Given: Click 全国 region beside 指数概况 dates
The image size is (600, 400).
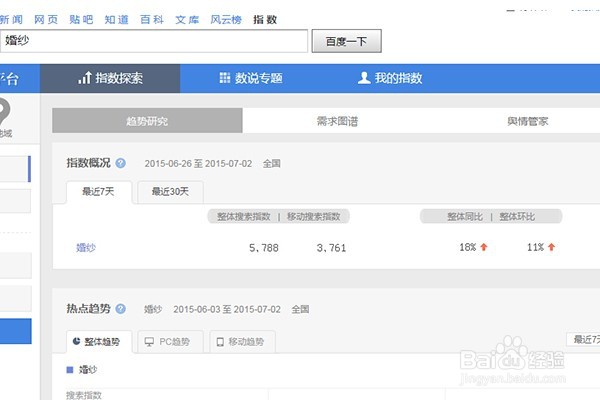Looking at the screenshot, I should click(272, 164).
